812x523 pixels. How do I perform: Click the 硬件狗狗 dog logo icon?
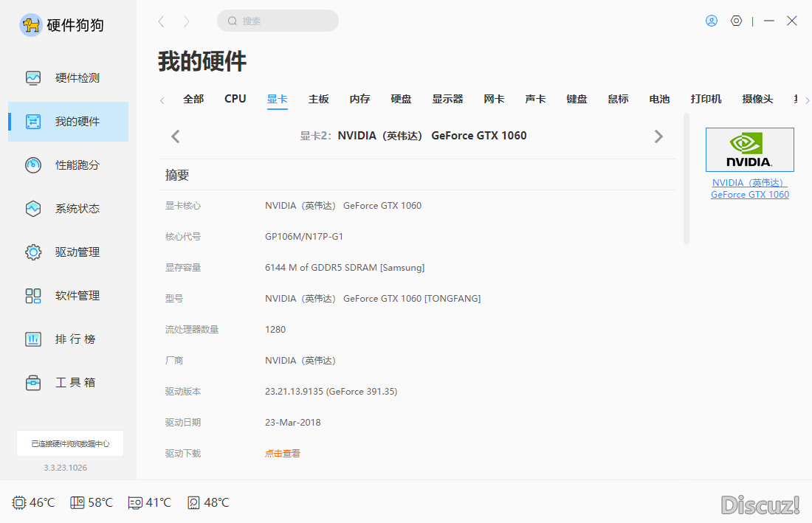pos(31,25)
